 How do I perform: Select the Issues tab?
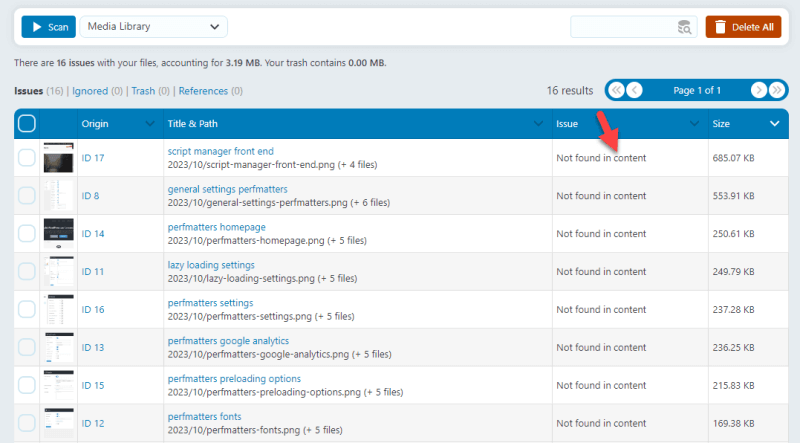tap(29, 91)
